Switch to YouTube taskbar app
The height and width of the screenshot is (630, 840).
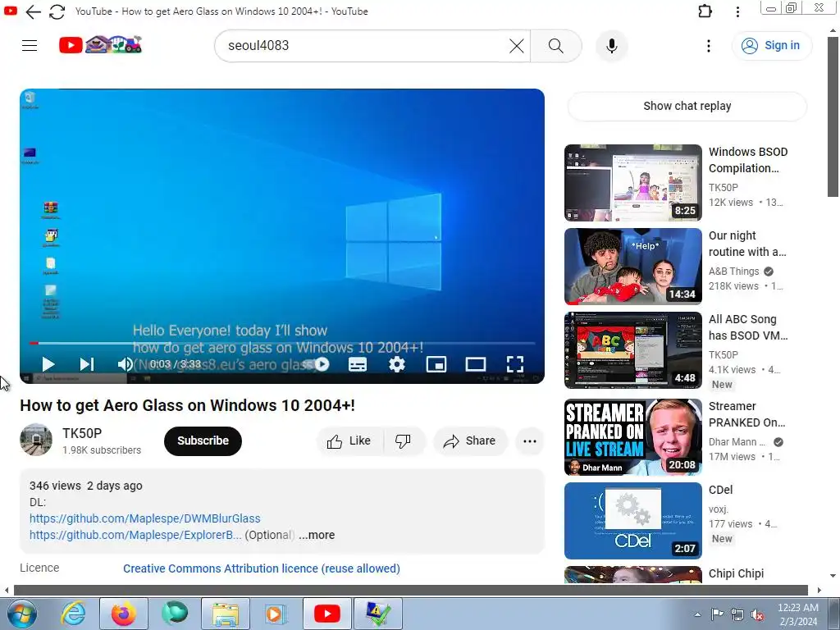[326, 614]
